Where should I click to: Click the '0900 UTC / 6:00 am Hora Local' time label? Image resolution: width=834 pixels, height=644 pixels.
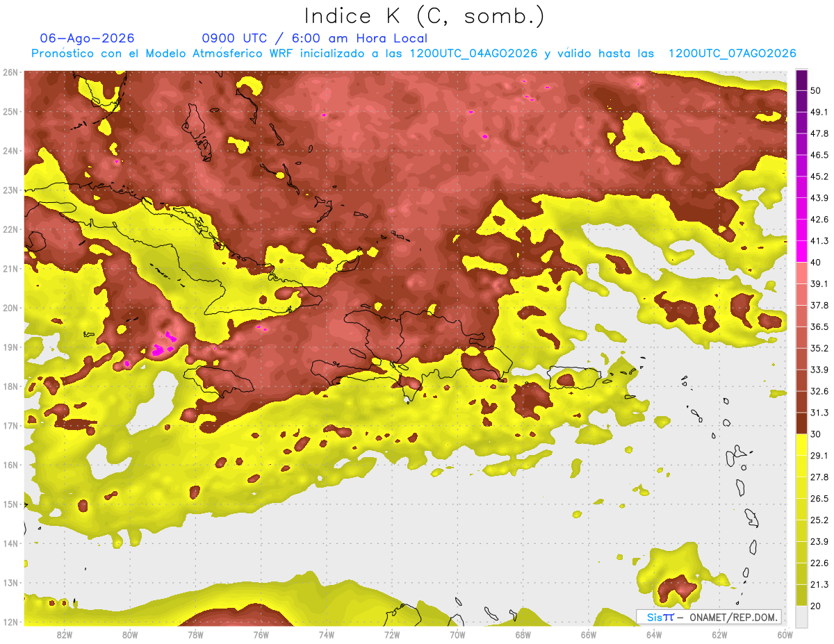coord(314,38)
